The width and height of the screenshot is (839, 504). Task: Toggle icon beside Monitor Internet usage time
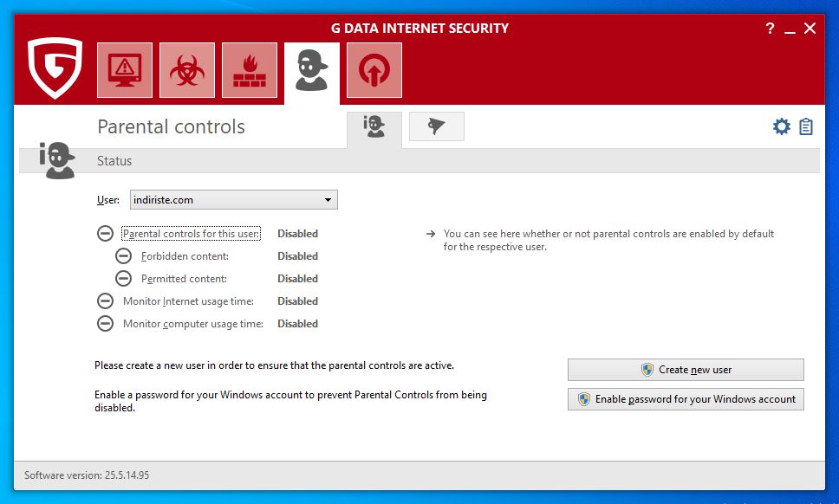[x=106, y=300]
